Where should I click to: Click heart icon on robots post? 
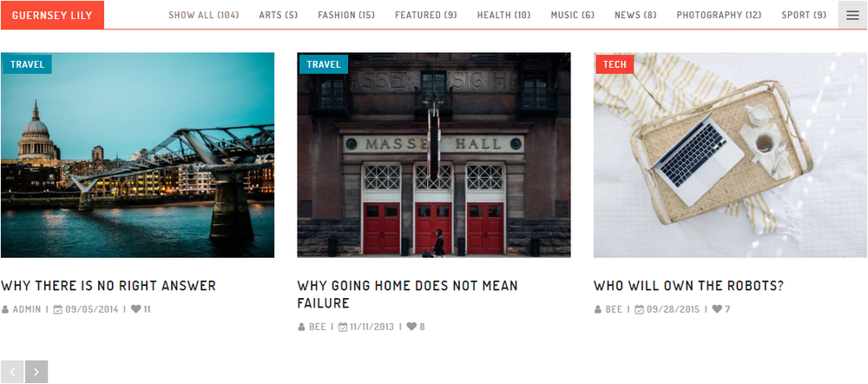coord(717,309)
